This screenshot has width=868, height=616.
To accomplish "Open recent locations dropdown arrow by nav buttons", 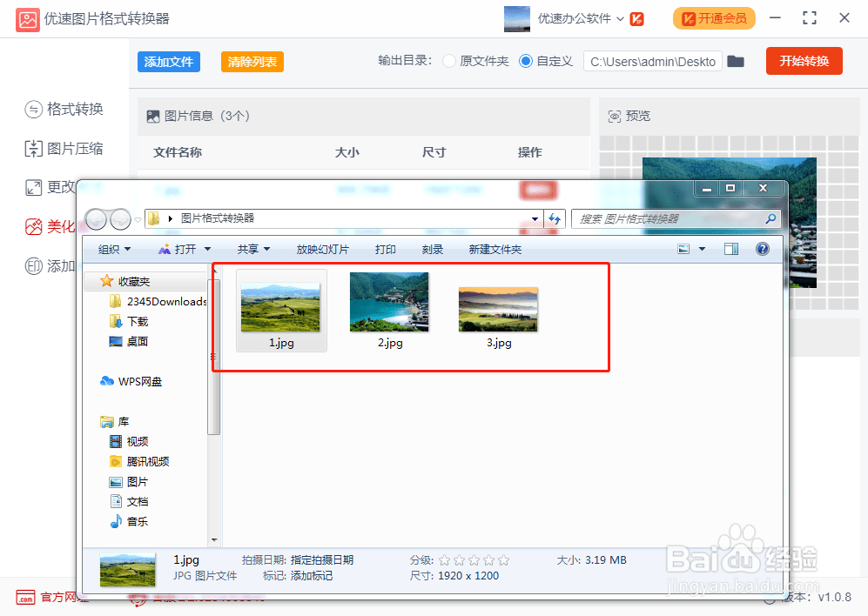I will (x=138, y=220).
